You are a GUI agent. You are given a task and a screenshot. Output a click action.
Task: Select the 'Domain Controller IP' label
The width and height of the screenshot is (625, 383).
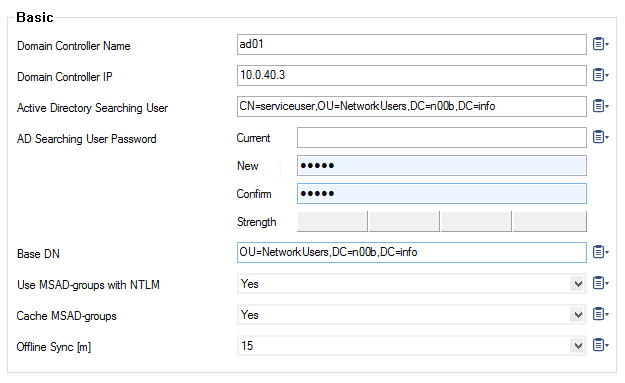click(x=65, y=77)
